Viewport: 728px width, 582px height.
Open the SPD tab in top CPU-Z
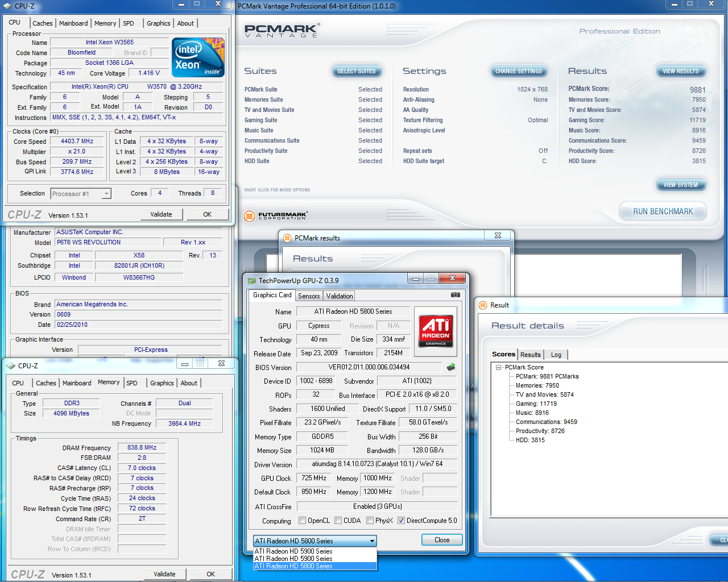click(x=129, y=23)
